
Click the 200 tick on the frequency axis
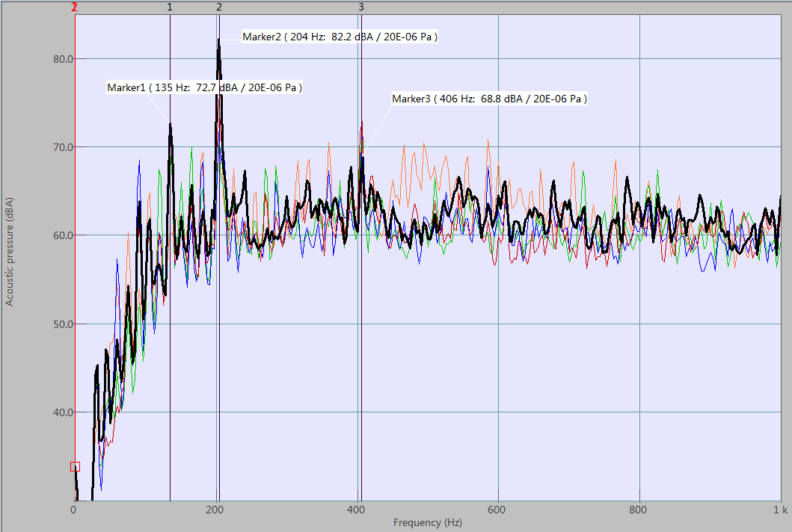pyautogui.click(x=215, y=510)
